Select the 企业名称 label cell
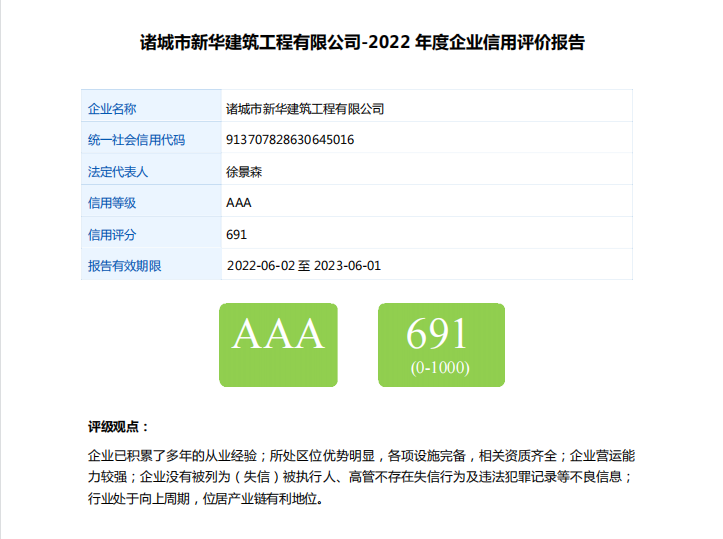The height and width of the screenshot is (539, 723). pos(151,106)
